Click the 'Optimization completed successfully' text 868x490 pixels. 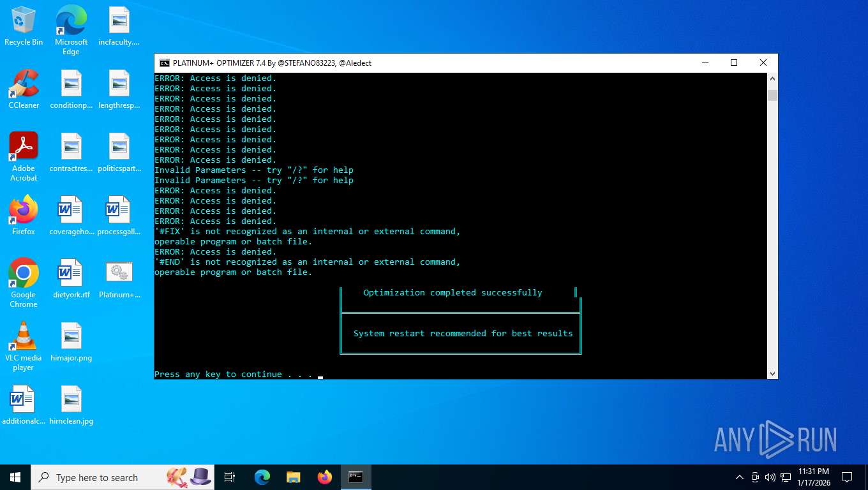point(453,293)
